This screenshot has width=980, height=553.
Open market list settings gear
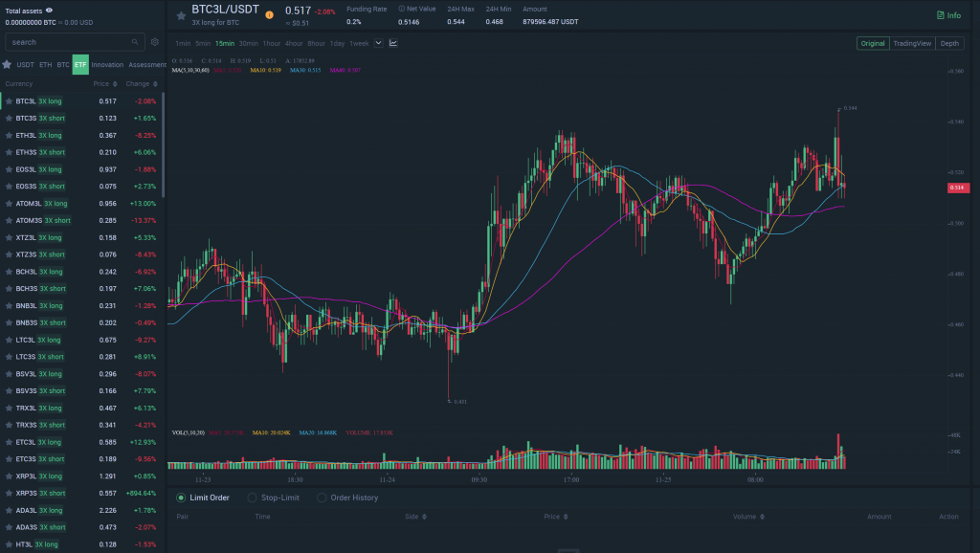coord(155,42)
